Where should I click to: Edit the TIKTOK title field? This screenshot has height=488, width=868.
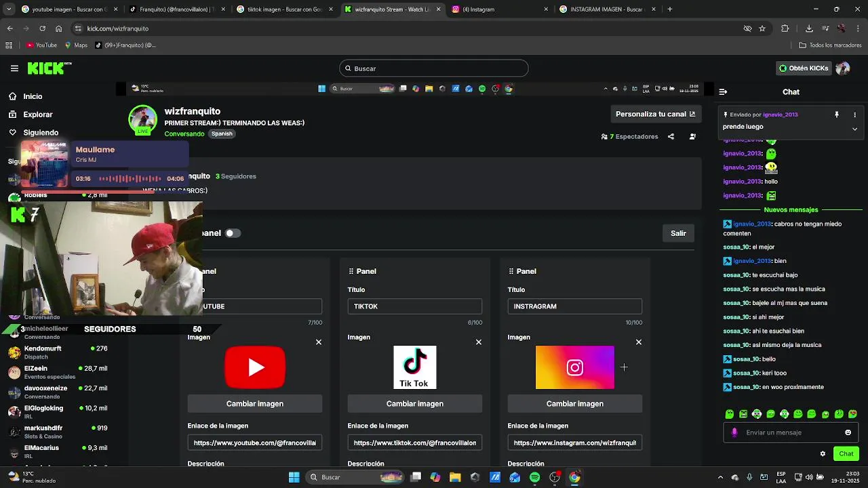[415, 306]
